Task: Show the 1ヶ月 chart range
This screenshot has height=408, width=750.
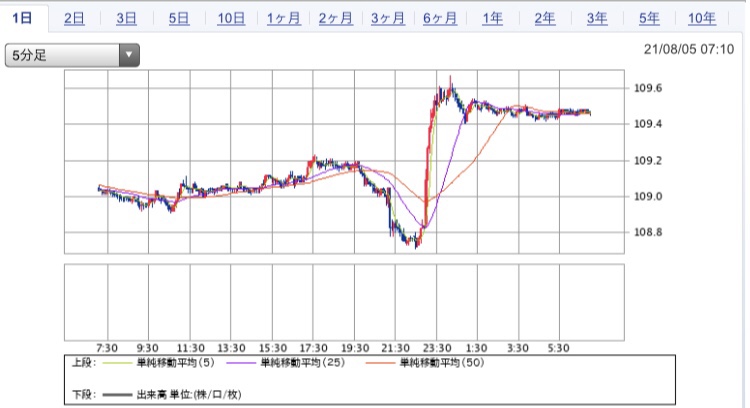Action: tap(283, 19)
